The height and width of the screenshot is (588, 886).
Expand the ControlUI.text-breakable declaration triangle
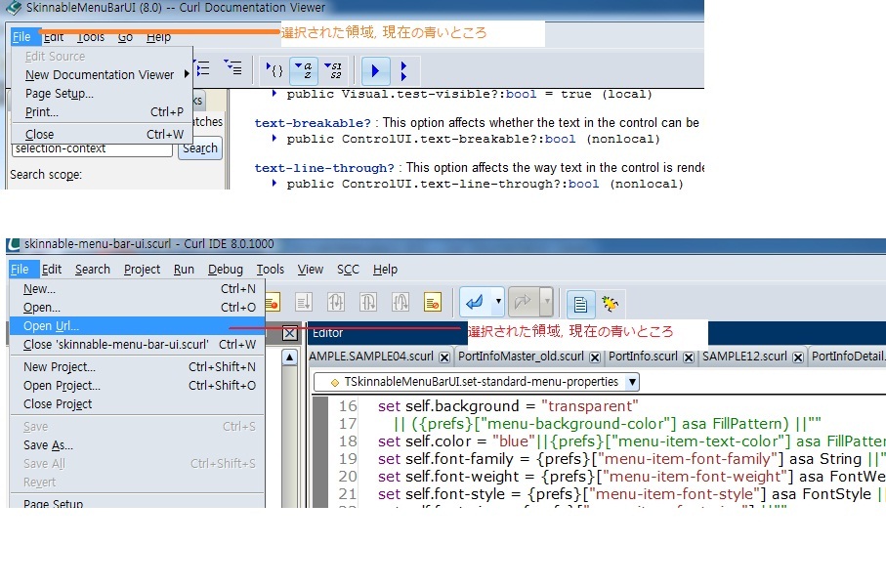[x=274, y=139]
